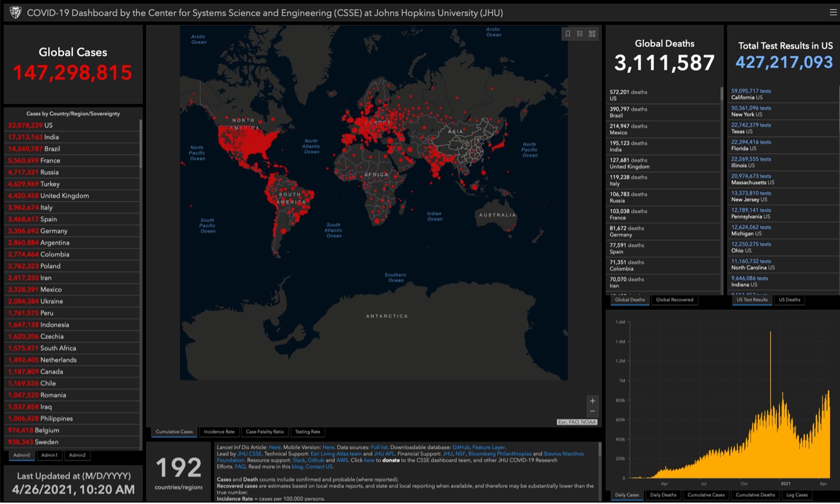The width and height of the screenshot is (840, 504).
Task: Open the Feature Layer link
Action: pos(488,448)
